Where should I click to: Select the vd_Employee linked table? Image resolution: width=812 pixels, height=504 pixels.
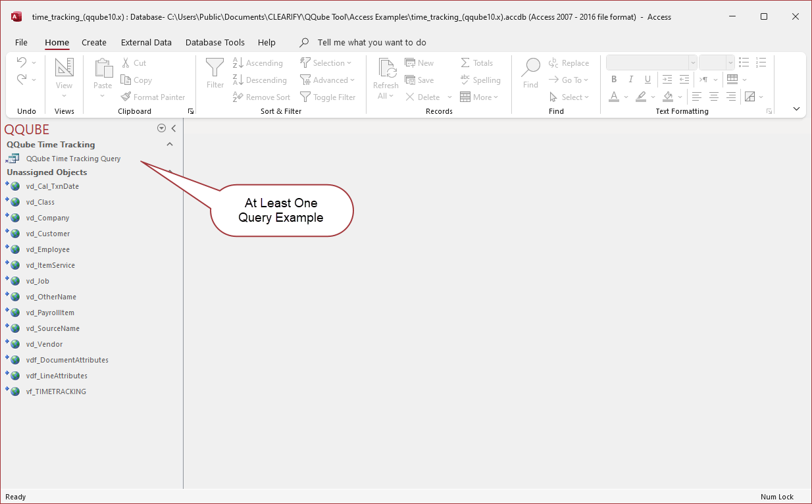tap(48, 249)
